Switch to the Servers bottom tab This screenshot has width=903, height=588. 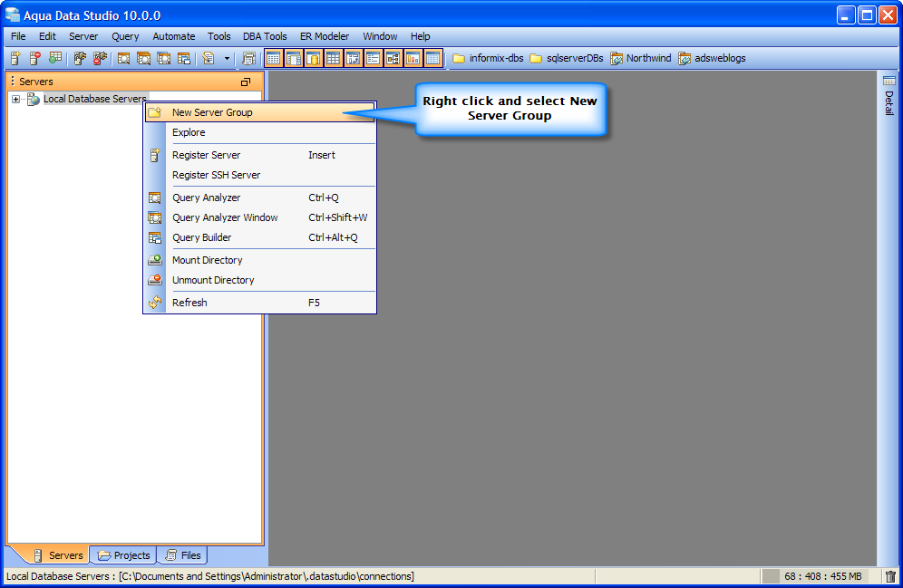point(58,555)
